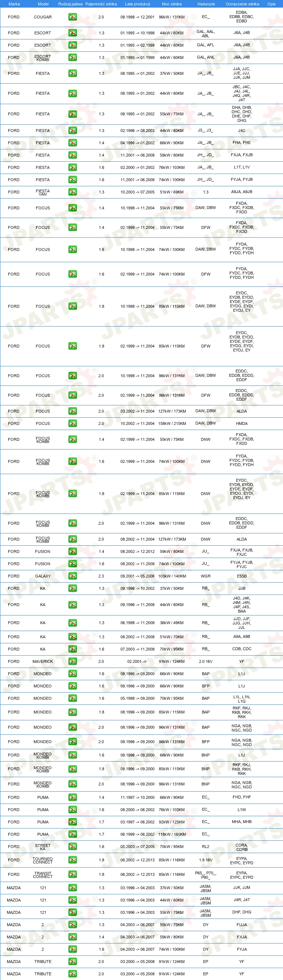Click the Pojemność silnika column header
Screen dimensions: 283x980
pos(101,4)
